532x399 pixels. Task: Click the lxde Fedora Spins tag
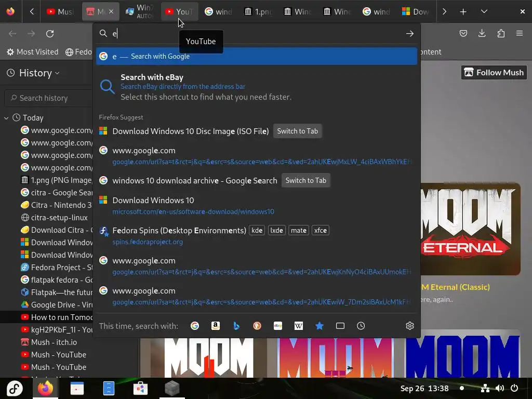[276, 230]
